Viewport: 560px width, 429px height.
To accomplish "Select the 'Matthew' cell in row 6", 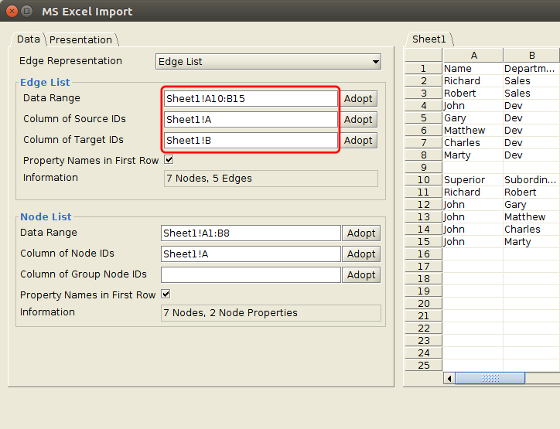I will [473, 130].
